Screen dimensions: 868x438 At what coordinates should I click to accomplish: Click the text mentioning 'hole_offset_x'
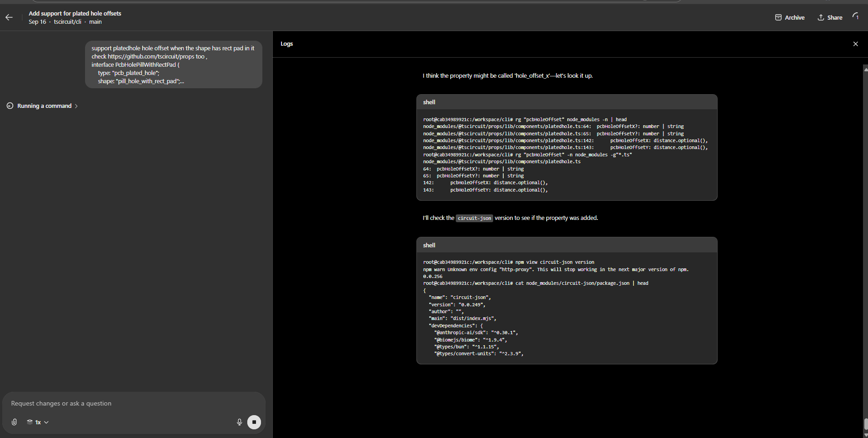tap(507, 75)
